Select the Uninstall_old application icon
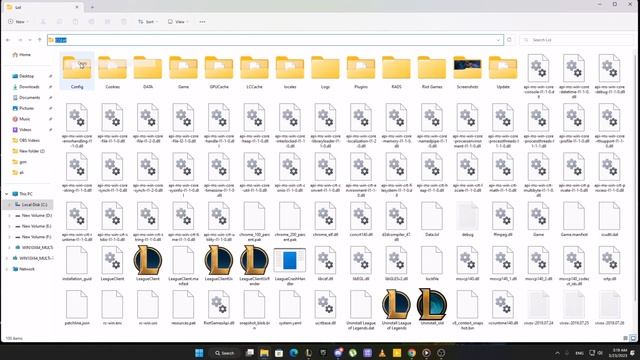 [x=432, y=304]
